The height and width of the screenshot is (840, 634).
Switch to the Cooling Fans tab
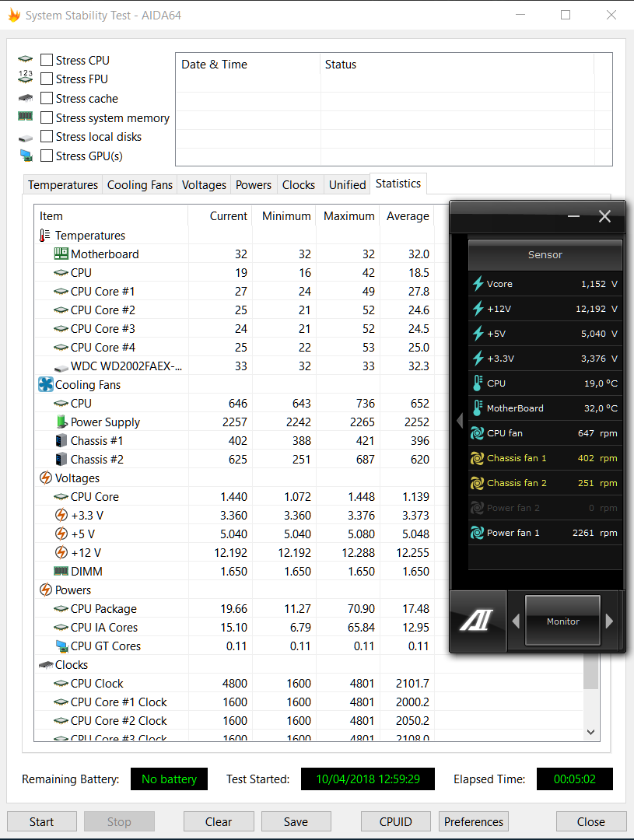click(x=140, y=185)
